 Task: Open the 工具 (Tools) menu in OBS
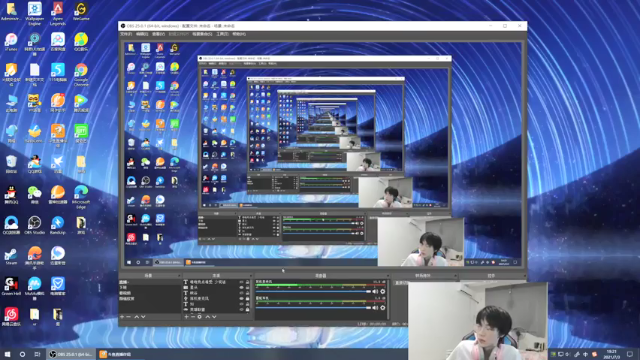[x=222, y=34]
